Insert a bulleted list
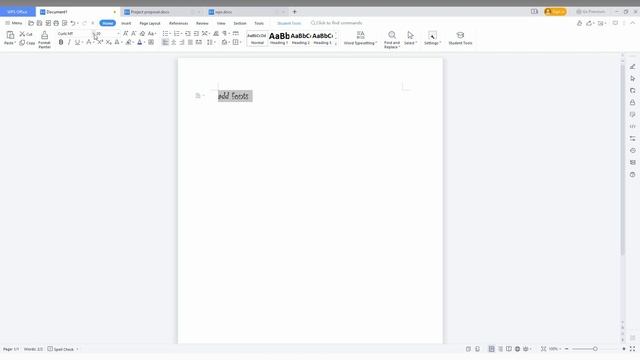 [x=166, y=33]
